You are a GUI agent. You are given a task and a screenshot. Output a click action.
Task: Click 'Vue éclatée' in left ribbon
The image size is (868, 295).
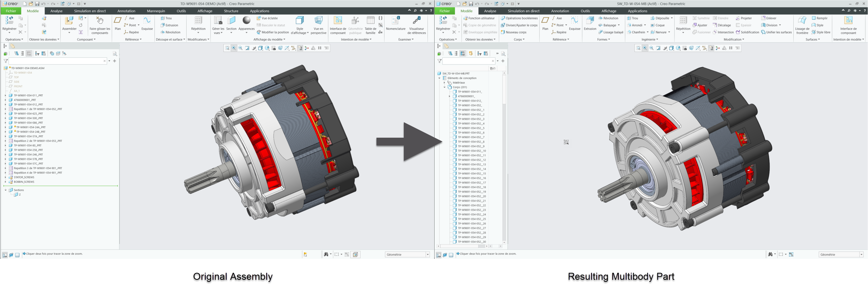267,18
